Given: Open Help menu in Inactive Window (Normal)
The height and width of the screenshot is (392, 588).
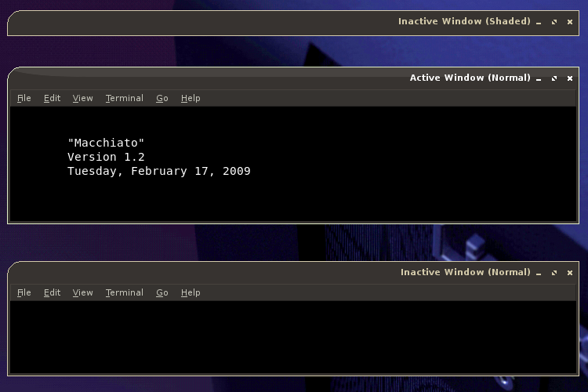Looking at the screenshot, I should pos(191,292).
